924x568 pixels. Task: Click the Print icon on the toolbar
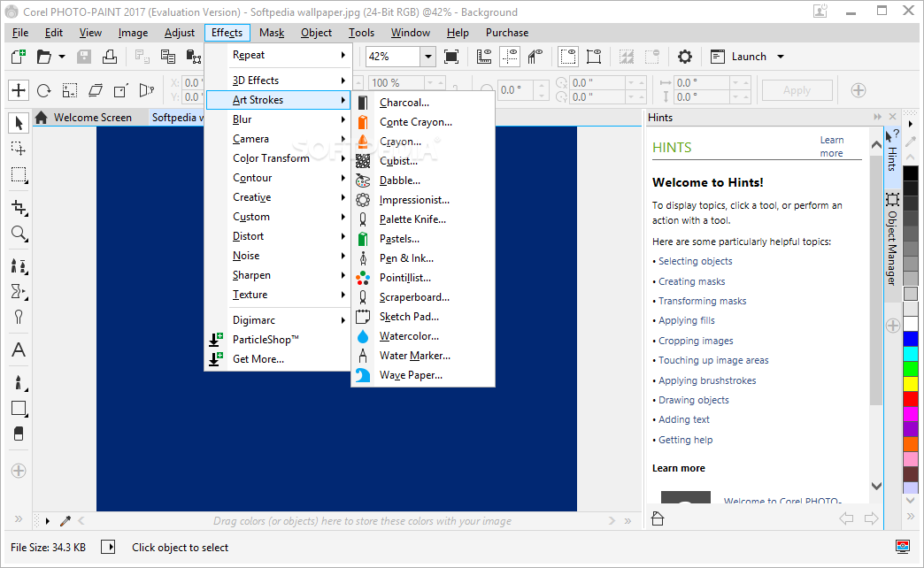pos(110,56)
